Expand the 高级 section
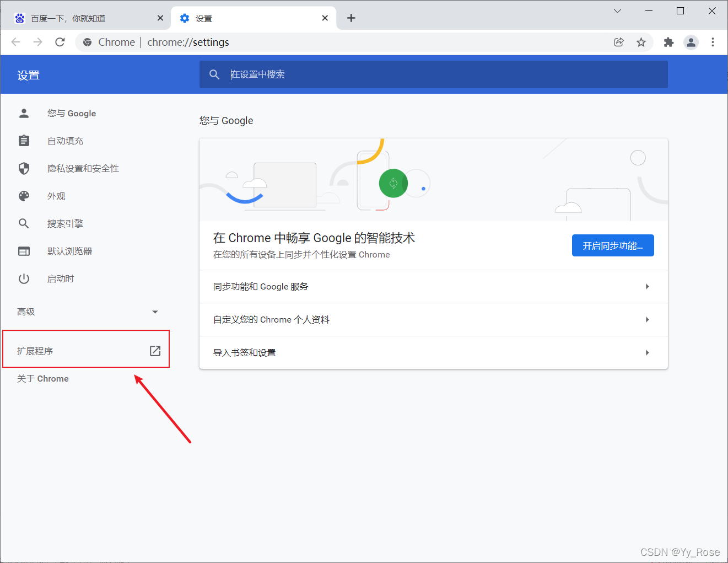 tap(88, 312)
